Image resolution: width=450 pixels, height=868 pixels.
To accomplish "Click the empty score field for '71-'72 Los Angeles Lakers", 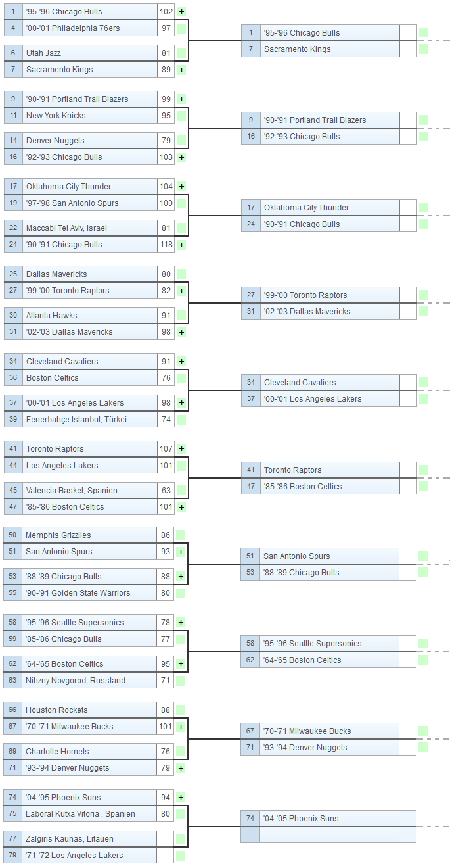I will (x=165, y=856).
